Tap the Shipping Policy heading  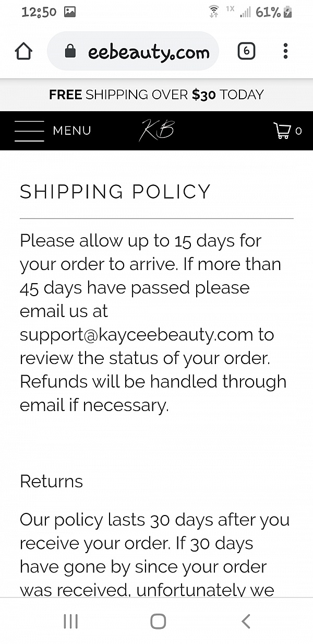(x=115, y=192)
